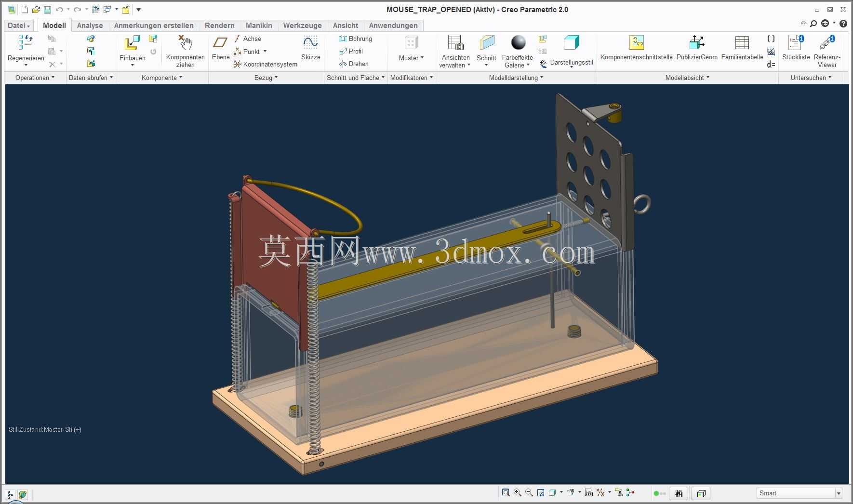Open Komponentenschnittstelle puzzle icon

(x=637, y=42)
